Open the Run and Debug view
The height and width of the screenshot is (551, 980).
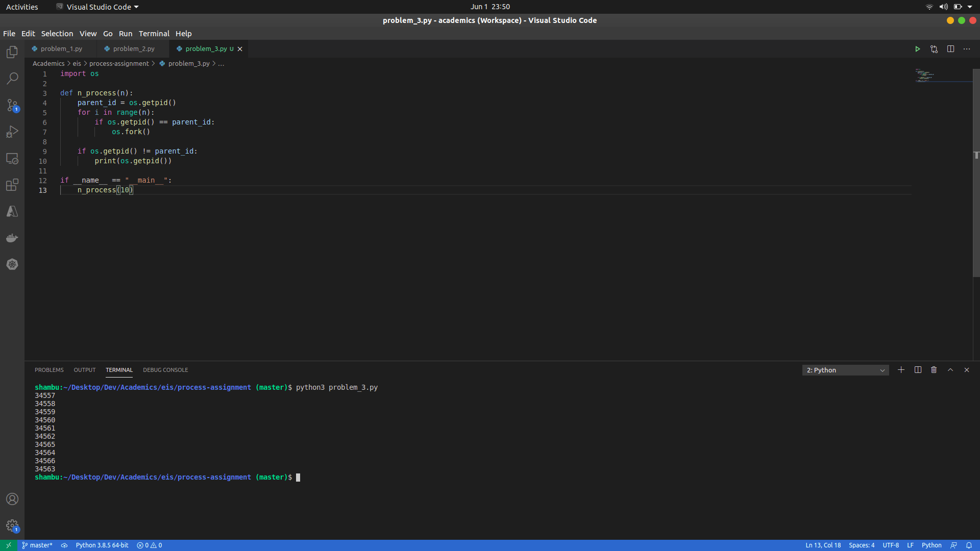point(12,132)
